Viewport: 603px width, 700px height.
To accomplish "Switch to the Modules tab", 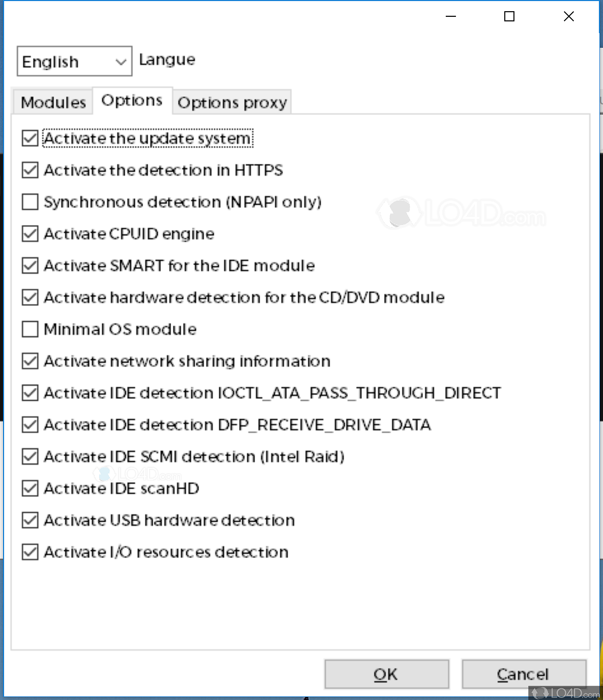I will tap(52, 102).
